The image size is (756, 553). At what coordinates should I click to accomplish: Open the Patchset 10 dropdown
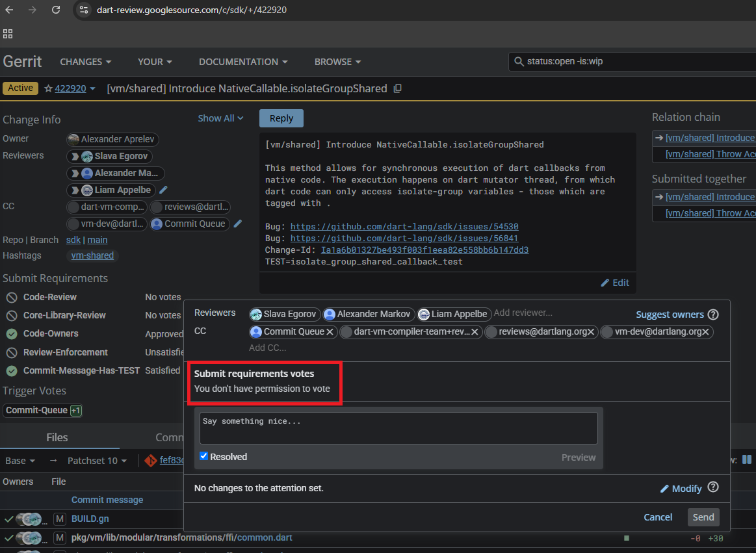pos(97,461)
